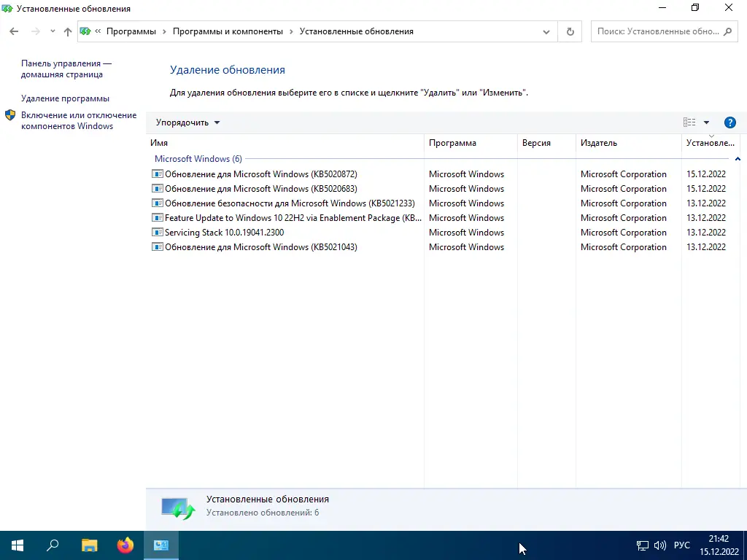Viewport: 747px width, 560px height.
Task: Click the installed updates details pane icon
Action: 178,508
